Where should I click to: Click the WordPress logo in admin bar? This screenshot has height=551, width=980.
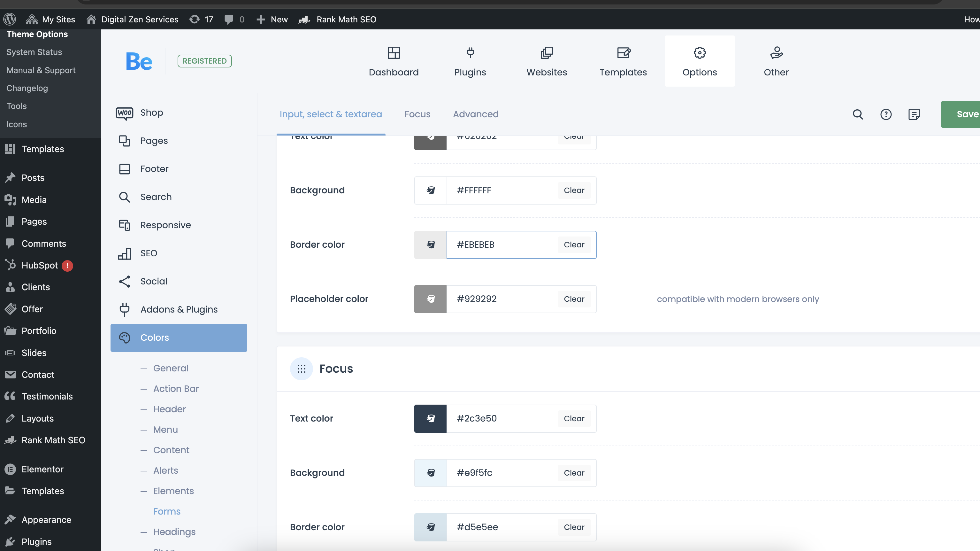coord(10,19)
